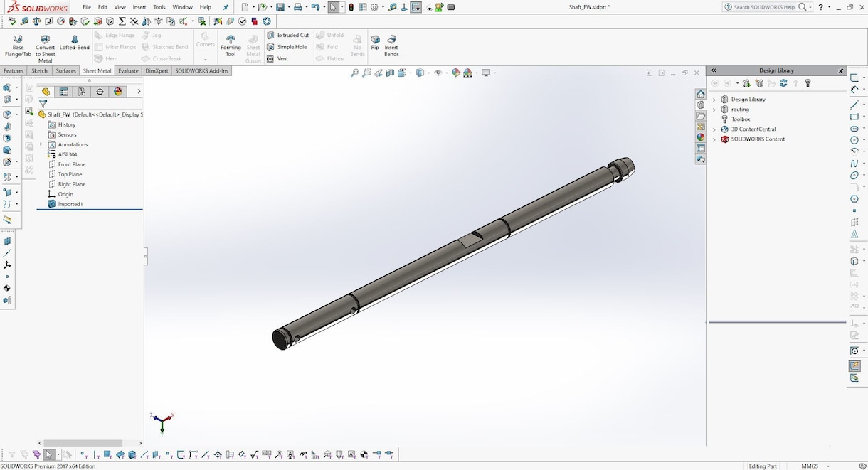This screenshot has height=470, width=868.
Task: Expand the Annotations tree folder
Action: point(41,144)
